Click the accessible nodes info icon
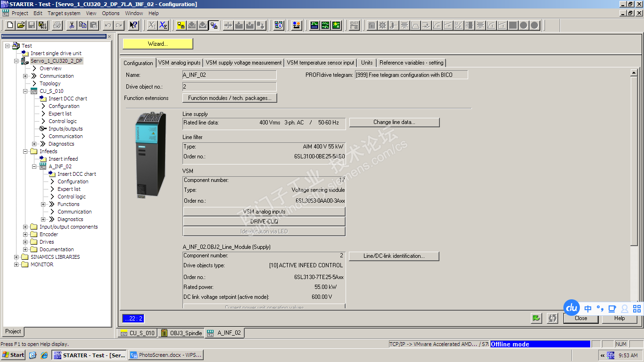Screen dimensions: 644x362 pyautogui.click(x=279, y=25)
